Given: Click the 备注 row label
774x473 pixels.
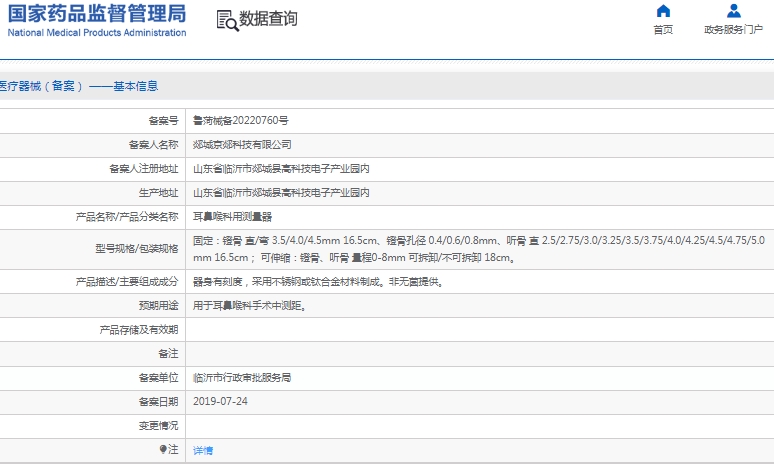Looking at the screenshot, I should click(x=168, y=354).
